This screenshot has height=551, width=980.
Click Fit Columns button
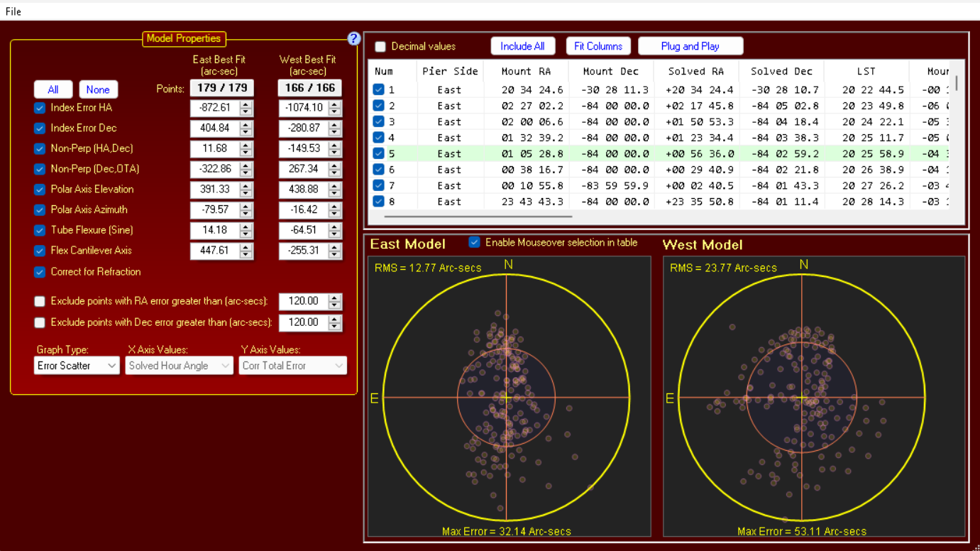pyautogui.click(x=598, y=46)
